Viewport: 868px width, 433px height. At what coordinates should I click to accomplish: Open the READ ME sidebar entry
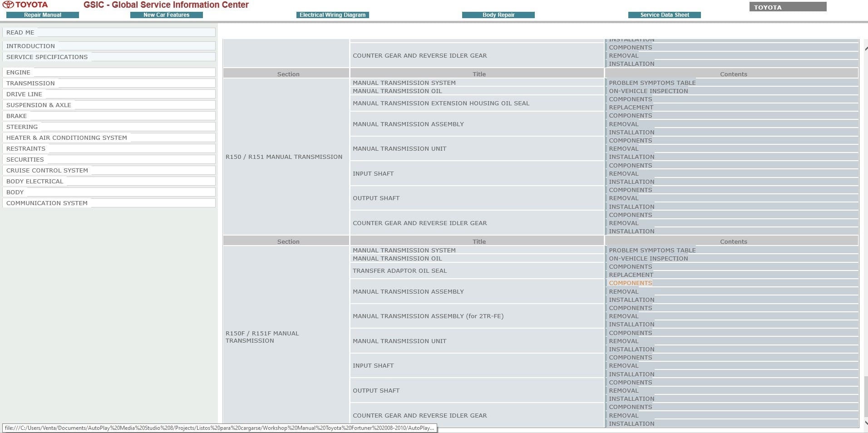(109, 32)
